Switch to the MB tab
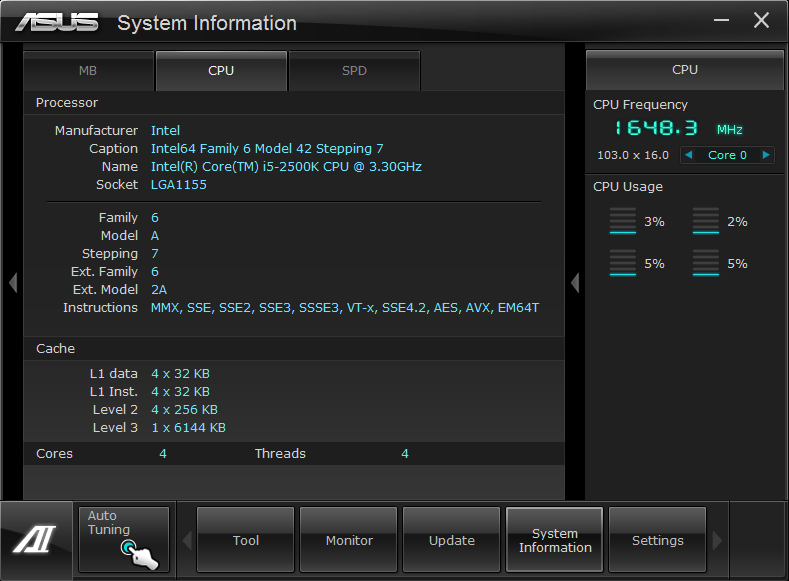 [x=88, y=71]
